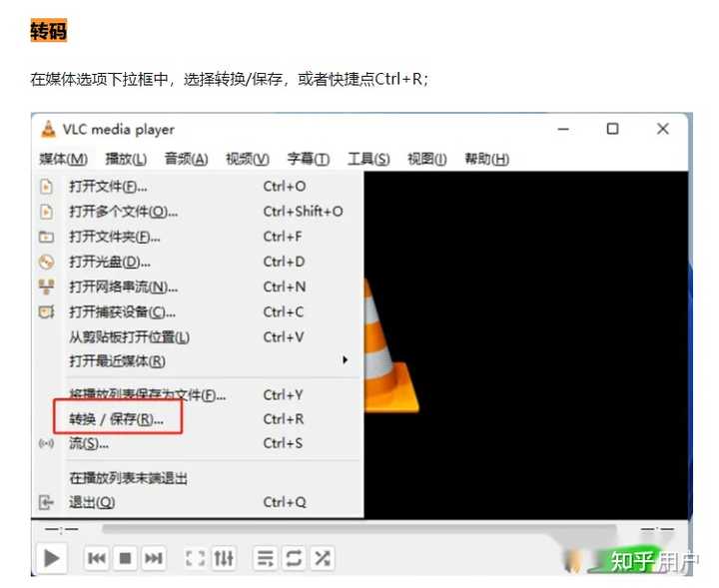Choose 打开多个文件(O)... entry
The height and width of the screenshot is (588, 719).
(200, 212)
